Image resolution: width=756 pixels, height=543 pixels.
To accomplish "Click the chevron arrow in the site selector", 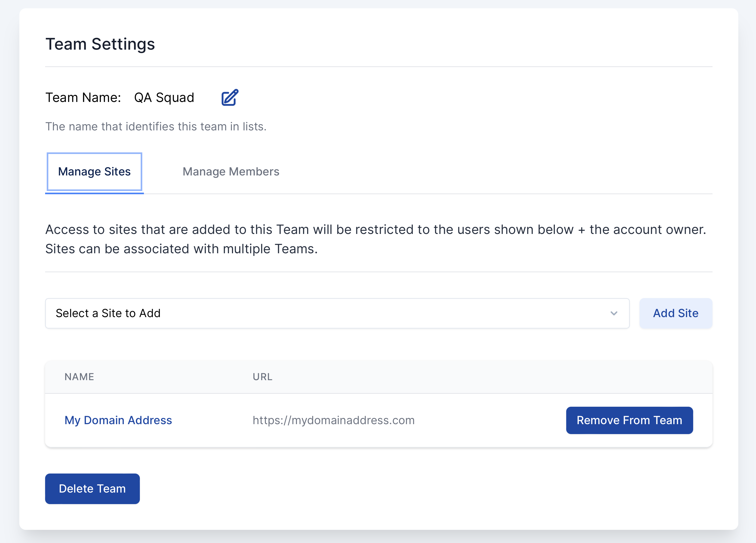I will click(x=614, y=313).
